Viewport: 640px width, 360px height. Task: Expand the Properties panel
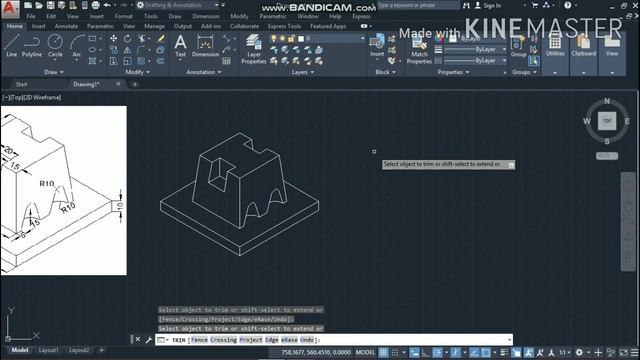click(x=453, y=72)
